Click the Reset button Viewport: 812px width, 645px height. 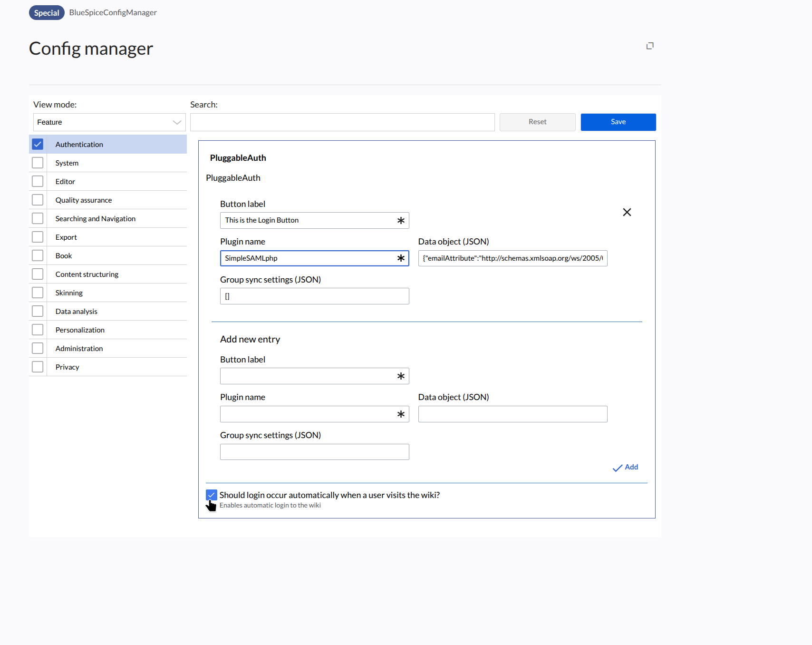pos(537,122)
